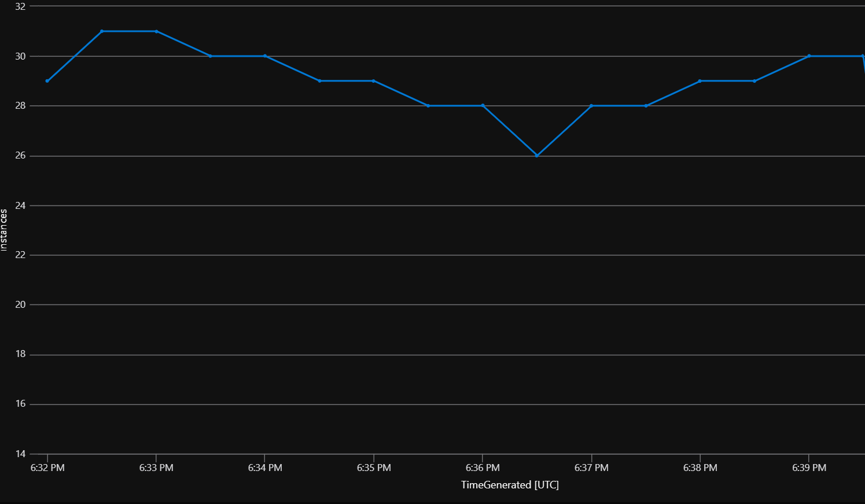Select the first data point at 6:32 PM
Viewport: 865px width, 504px height.
tap(47, 81)
